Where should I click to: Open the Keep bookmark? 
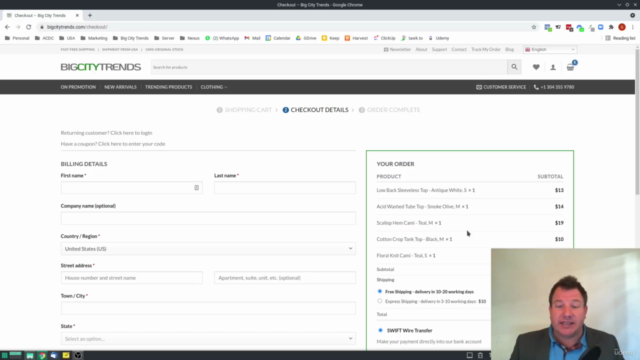[331, 38]
